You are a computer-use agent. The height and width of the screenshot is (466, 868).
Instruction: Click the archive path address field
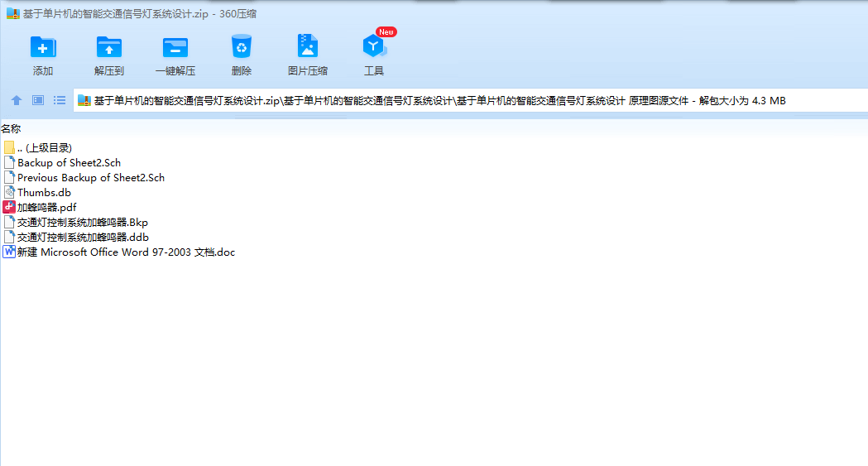tap(471, 101)
